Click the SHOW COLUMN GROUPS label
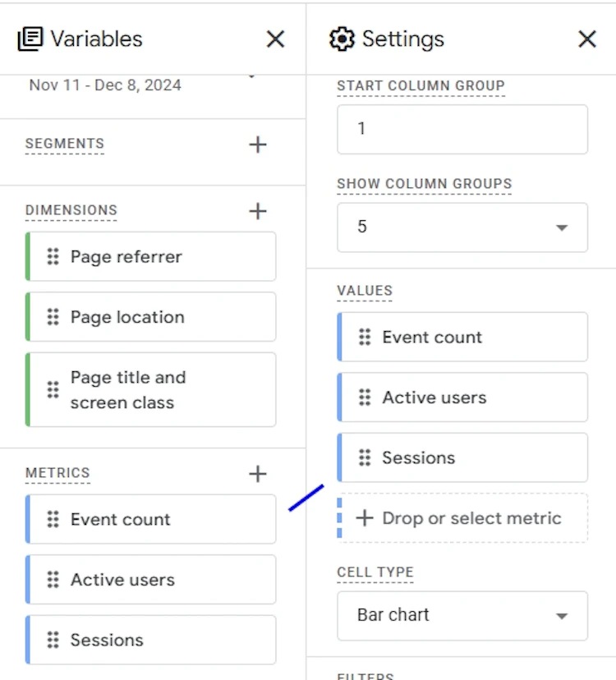Viewport: 616px width, 680px height. tap(425, 184)
